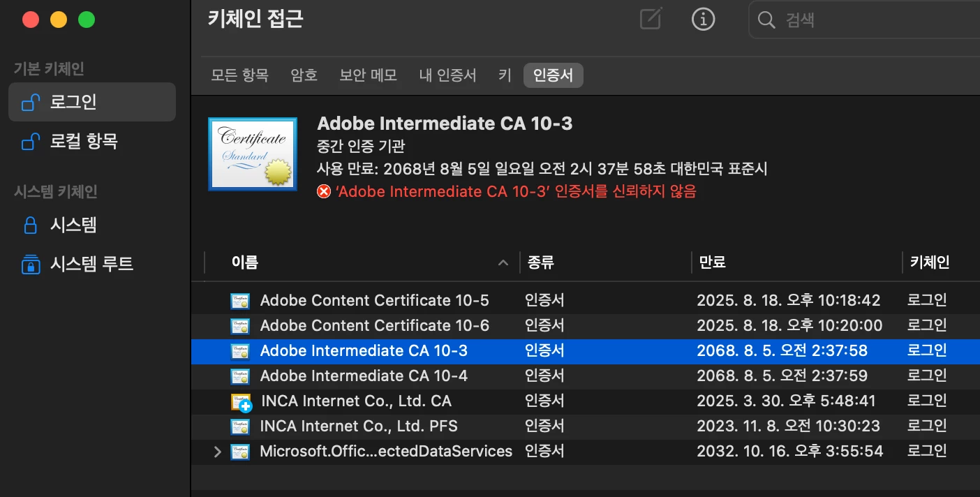Viewport: 980px width, 497px height.
Task: Click certificate icon of Adobe Content Certificate 10-5
Action: pyautogui.click(x=240, y=301)
